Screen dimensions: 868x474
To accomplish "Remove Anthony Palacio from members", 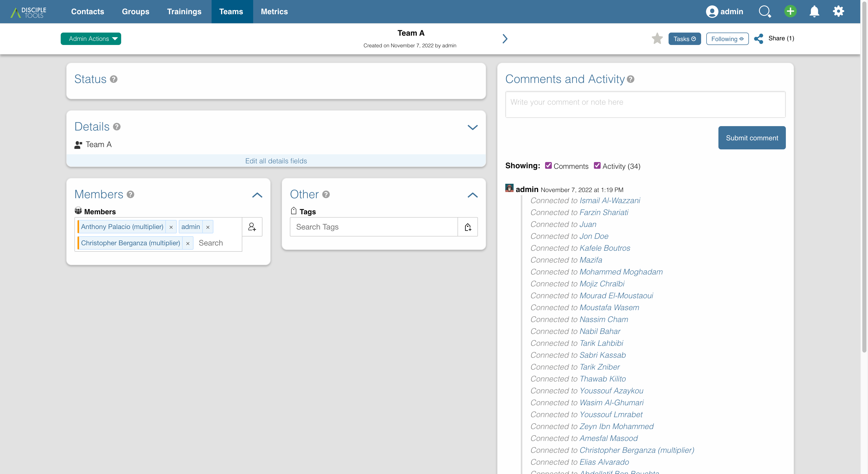I will 171,227.
